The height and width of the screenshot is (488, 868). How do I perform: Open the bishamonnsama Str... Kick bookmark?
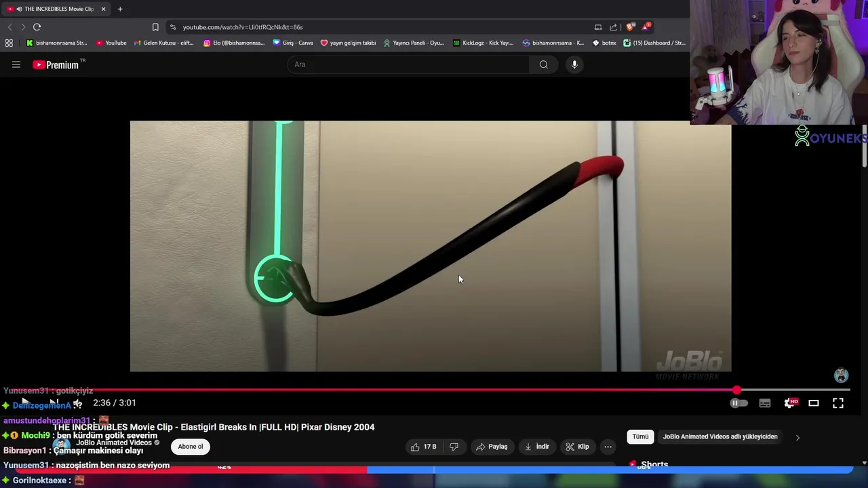(x=56, y=43)
